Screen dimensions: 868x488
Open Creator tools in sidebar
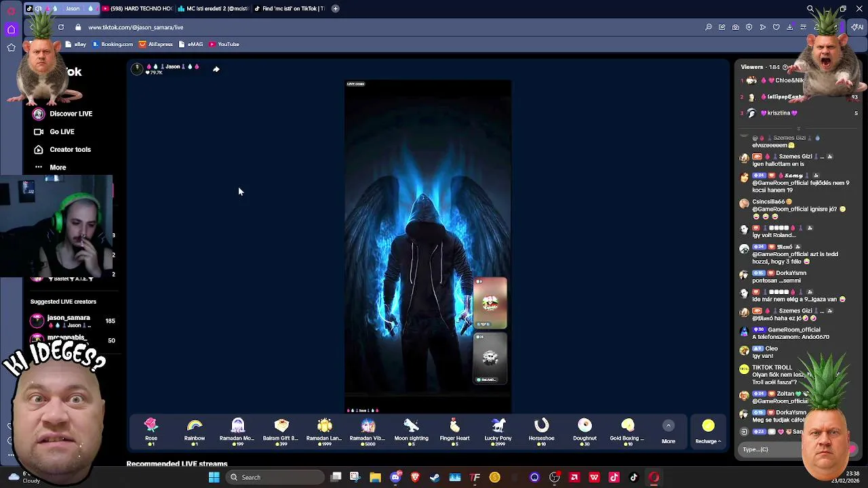click(62, 149)
